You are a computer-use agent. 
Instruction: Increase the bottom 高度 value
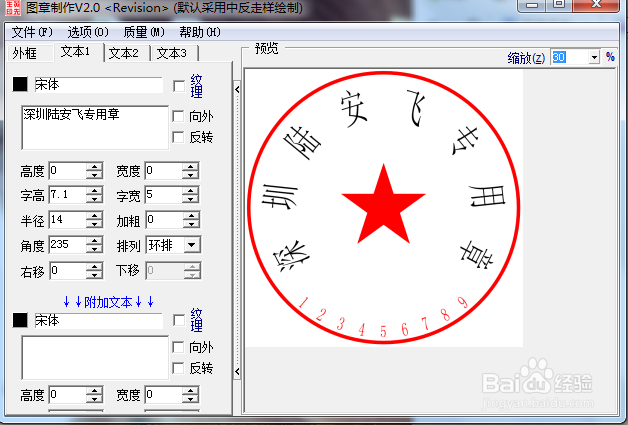(x=94, y=391)
